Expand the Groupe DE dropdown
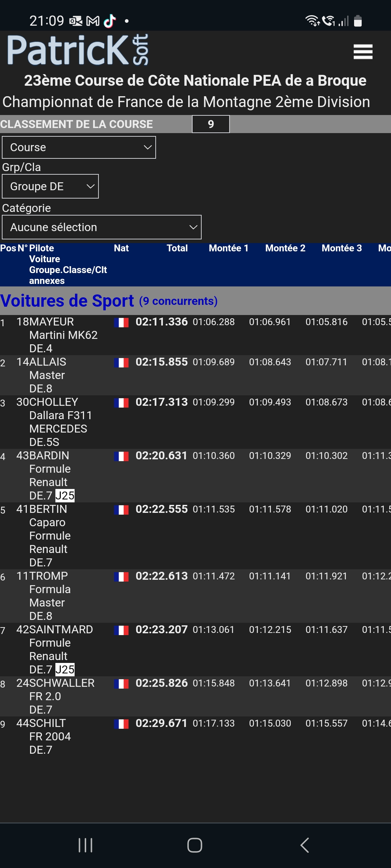 pyautogui.click(x=50, y=186)
